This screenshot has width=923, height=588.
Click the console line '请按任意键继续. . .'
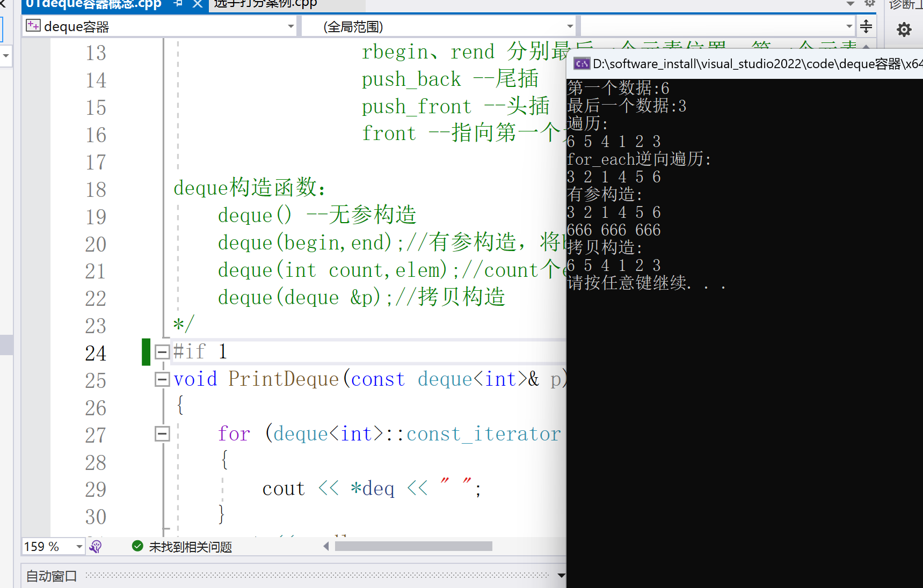pos(646,282)
